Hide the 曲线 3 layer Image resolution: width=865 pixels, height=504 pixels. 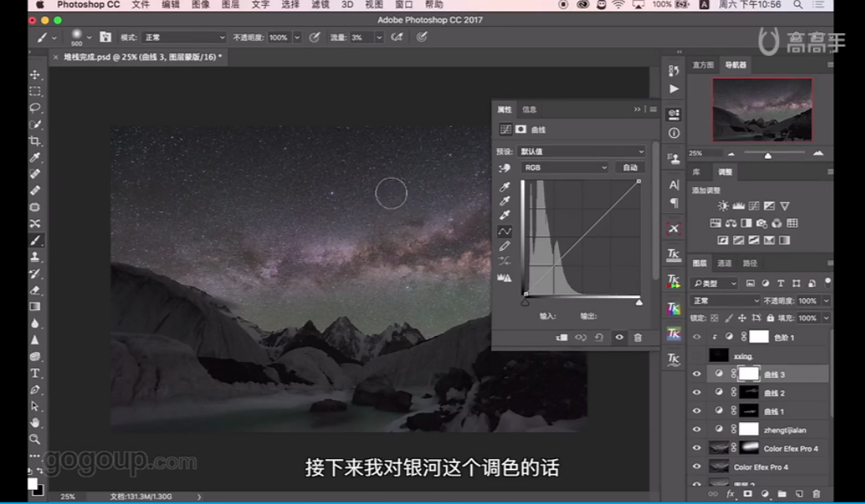pyautogui.click(x=697, y=374)
